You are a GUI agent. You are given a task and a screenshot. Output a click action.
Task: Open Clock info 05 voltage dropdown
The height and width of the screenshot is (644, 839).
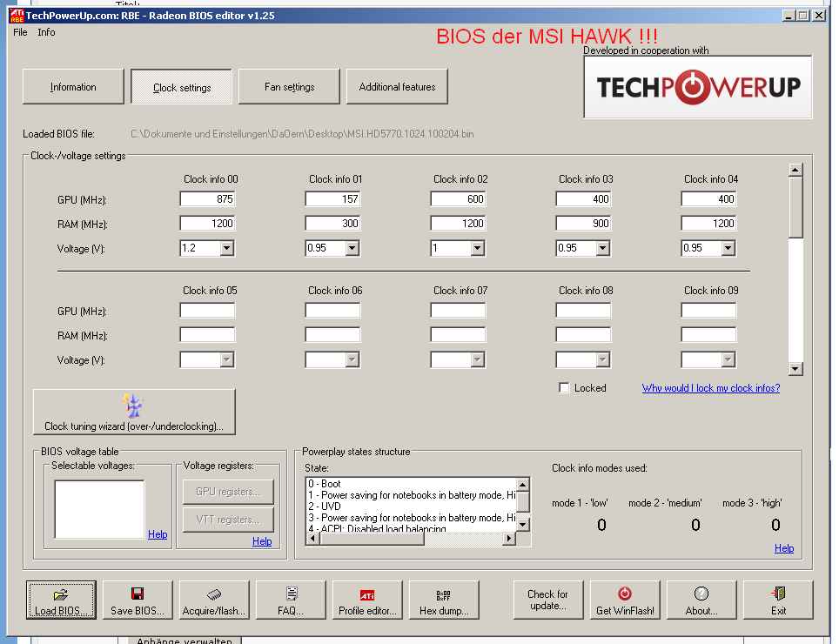click(x=226, y=360)
